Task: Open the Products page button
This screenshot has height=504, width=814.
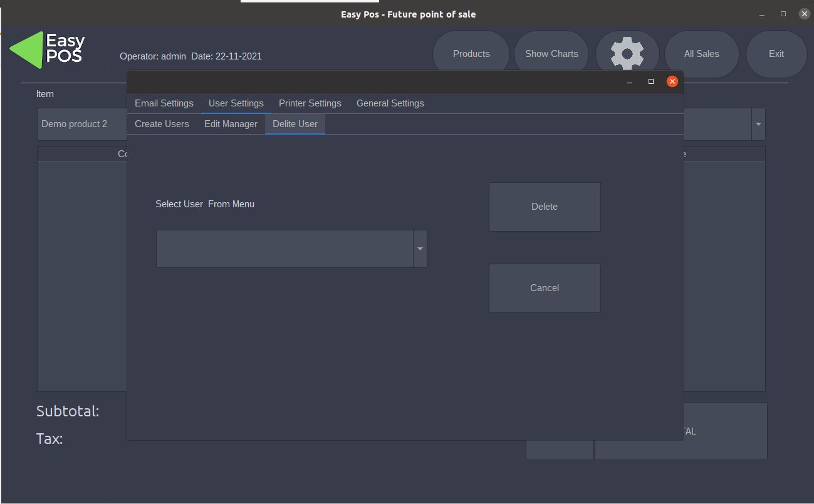Action: coord(471,54)
